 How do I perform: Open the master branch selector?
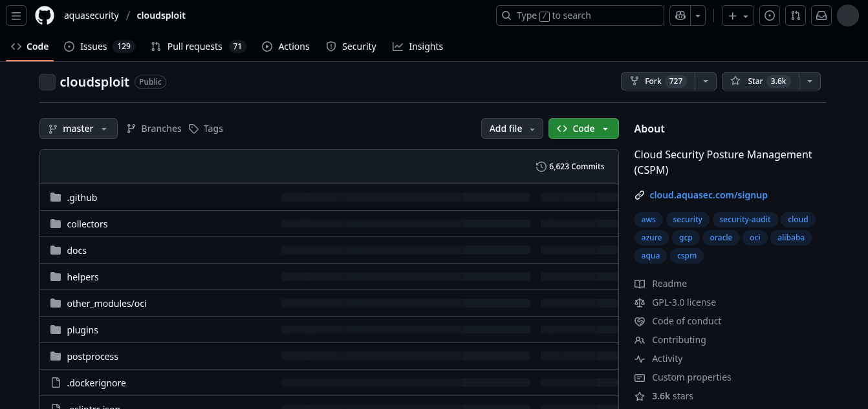[x=78, y=129]
